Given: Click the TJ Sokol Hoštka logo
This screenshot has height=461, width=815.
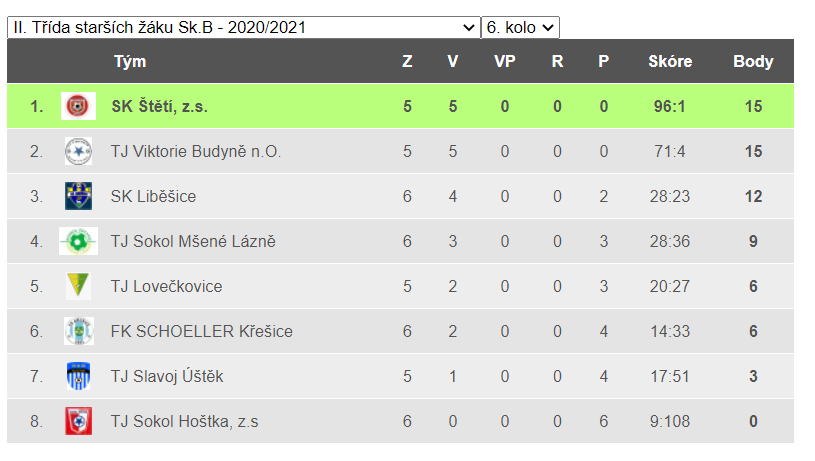Looking at the screenshot, I should click(x=78, y=421).
